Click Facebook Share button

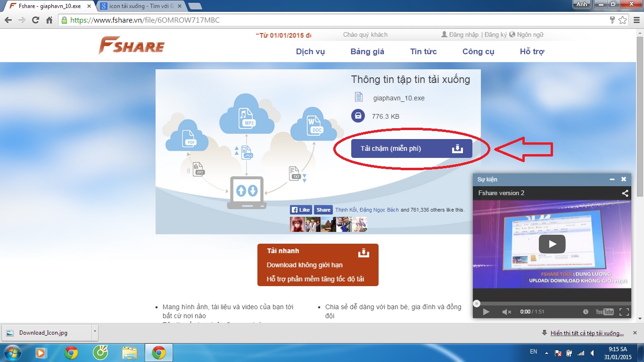click(323, 210)
